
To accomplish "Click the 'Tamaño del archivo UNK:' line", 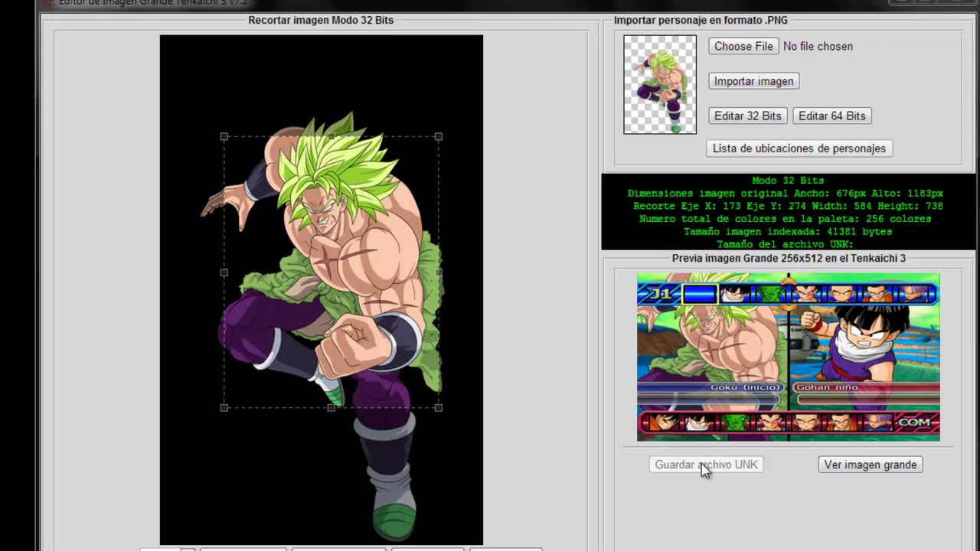I will (785, 244).
